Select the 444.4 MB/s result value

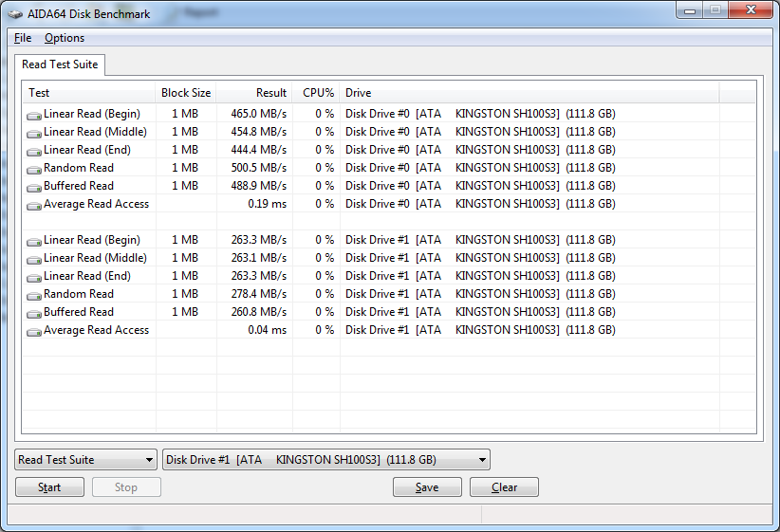[259, 150]
